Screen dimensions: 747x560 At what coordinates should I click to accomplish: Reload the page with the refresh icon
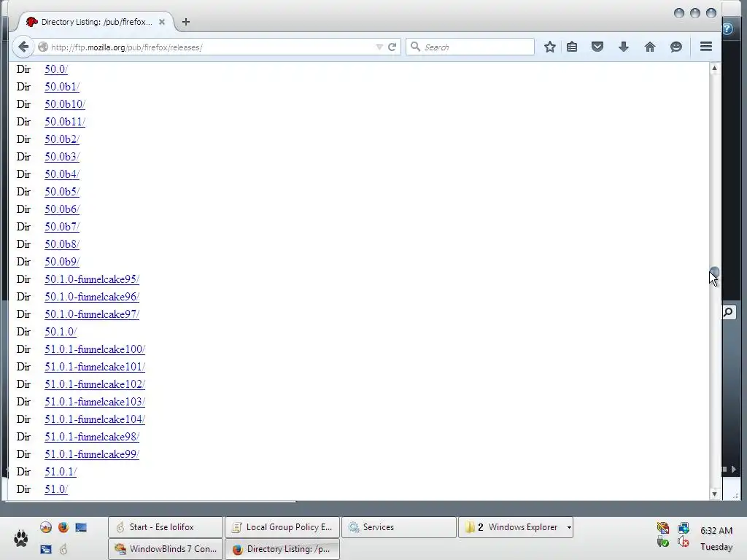[x=392, y=47]
